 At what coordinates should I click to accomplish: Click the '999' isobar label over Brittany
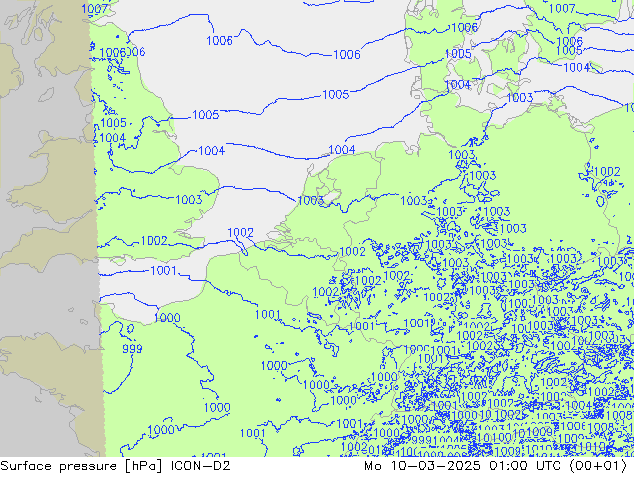[x=132, y=348]
